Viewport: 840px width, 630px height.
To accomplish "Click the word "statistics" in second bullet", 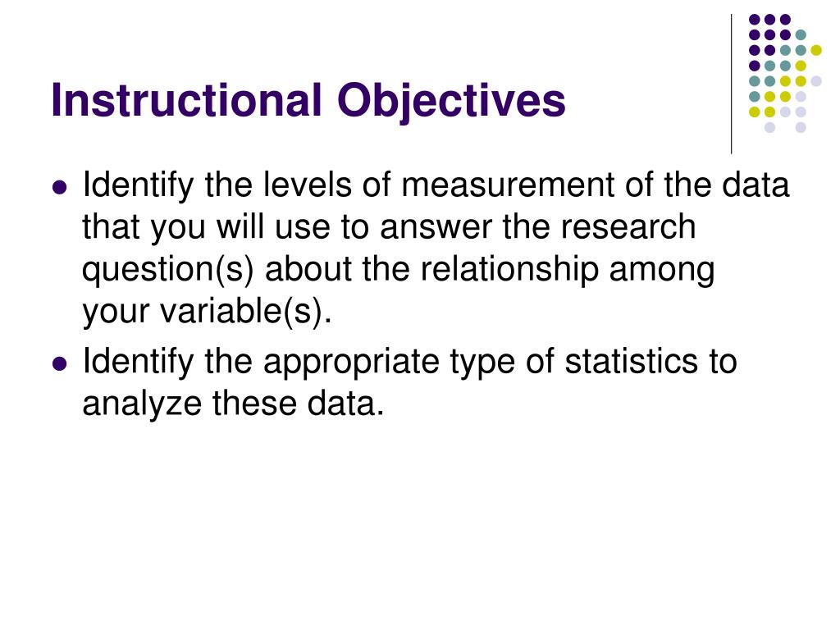I will (632, 362).
